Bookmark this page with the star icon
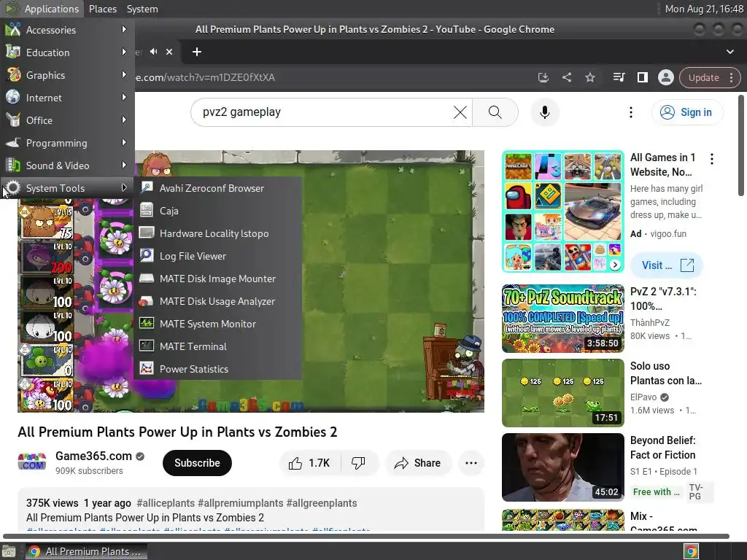747x560 pixels. click(x=589, y=77)
